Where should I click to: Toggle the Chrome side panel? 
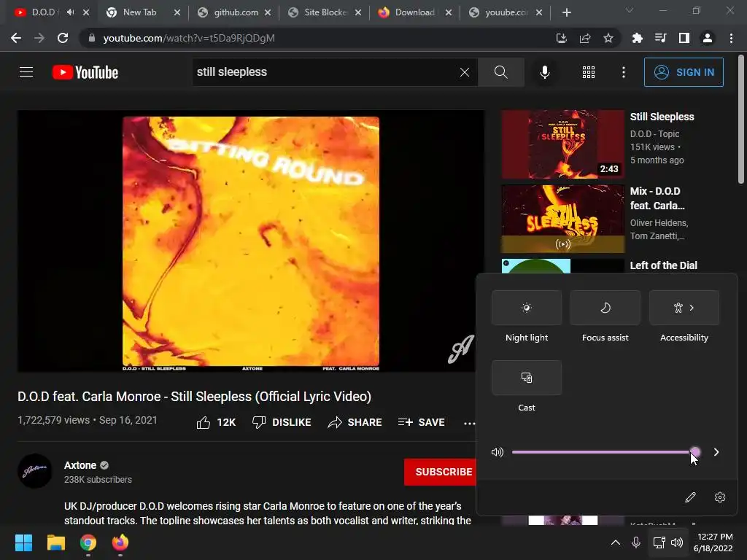point(684,38)
